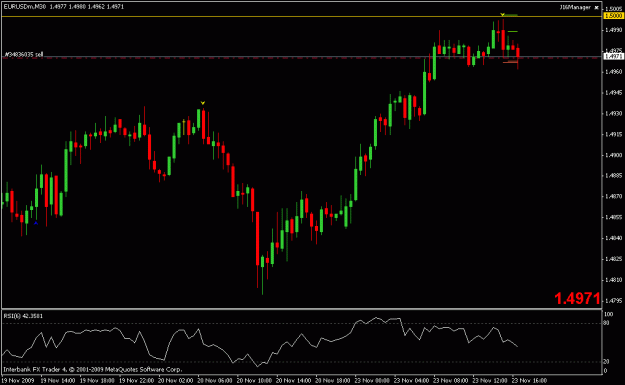Click the 20 Nov 02:00 time label
Screen dimensions: 625x385
[175, 381]
